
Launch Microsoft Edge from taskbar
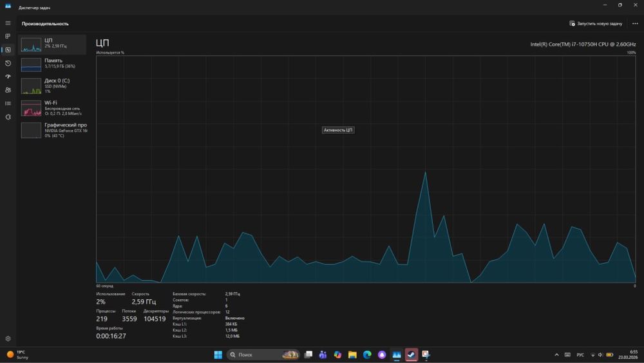[367, 355]
